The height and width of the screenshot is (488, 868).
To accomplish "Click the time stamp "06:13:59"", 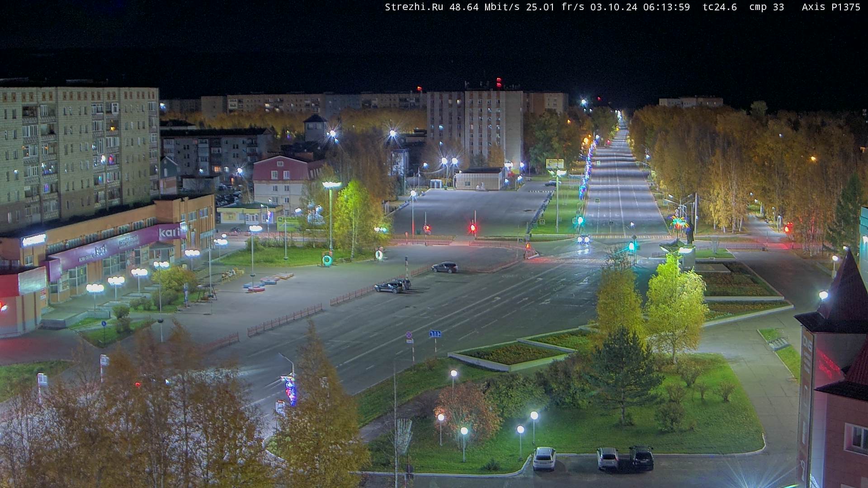I will 667,7.
